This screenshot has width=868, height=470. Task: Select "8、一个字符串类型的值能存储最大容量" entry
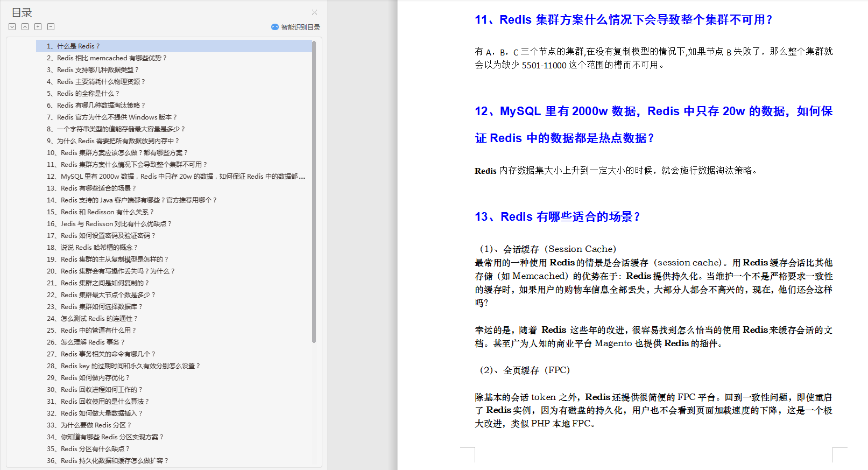pyautogui.click(x=116, y=129)
